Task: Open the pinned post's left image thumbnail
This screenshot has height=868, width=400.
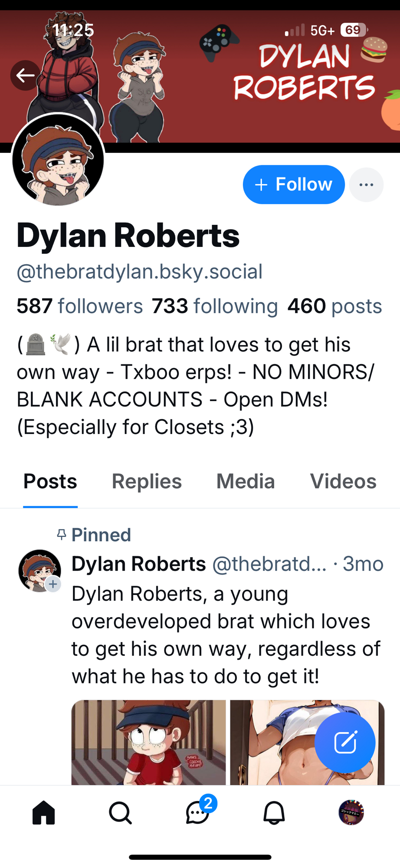Action: [149, 742]
